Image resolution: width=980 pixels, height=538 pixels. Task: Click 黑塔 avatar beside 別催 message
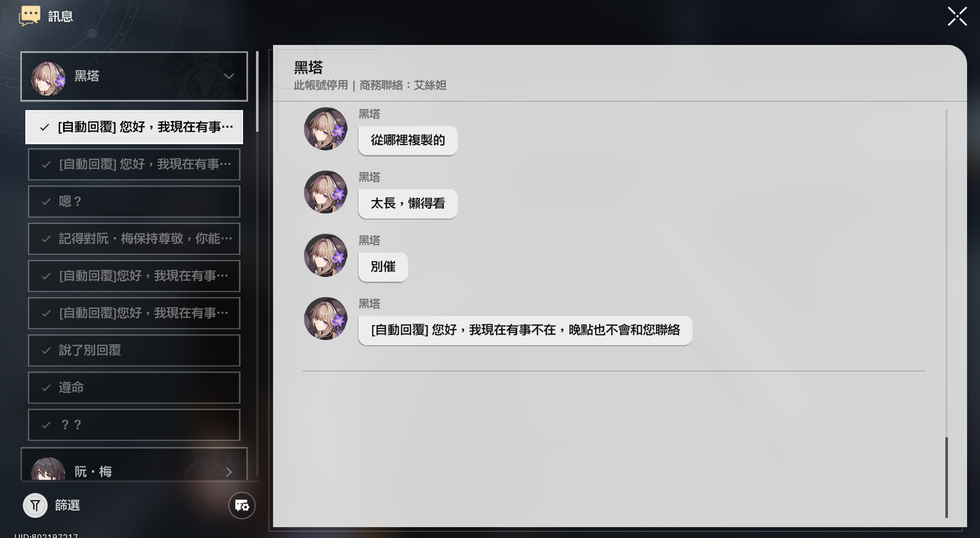click(x=326, y=255)
